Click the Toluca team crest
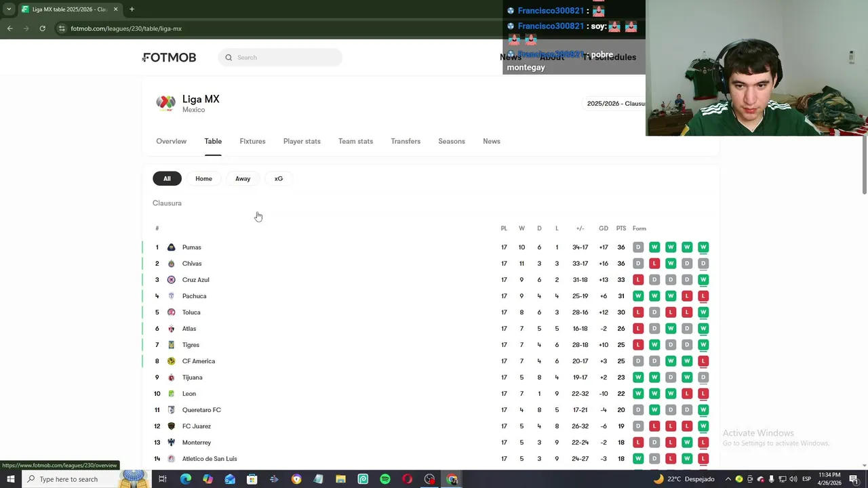This screenshot has height=488, width=868. pos(171,312)
